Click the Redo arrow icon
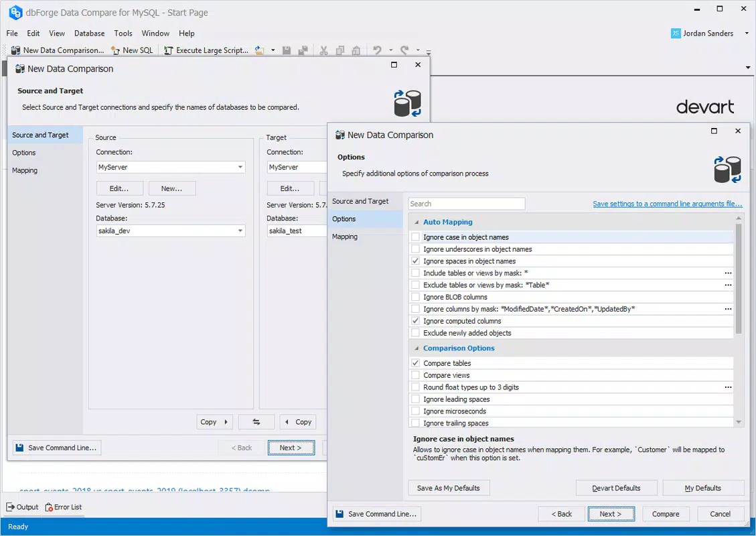The height and width of the screenshot is (536, 756). coord(404,50)
